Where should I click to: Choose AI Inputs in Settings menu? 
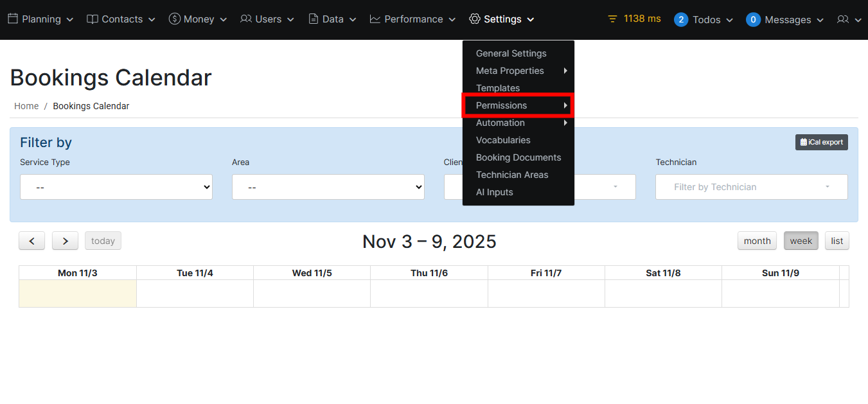click(494, 192)
